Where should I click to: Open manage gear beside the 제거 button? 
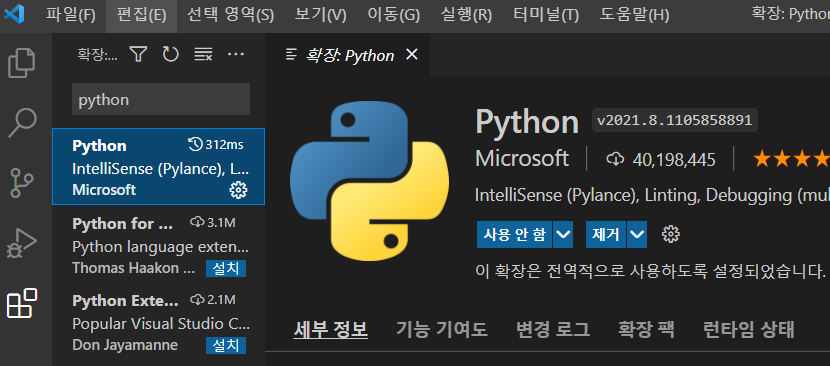tap(671, 234)
